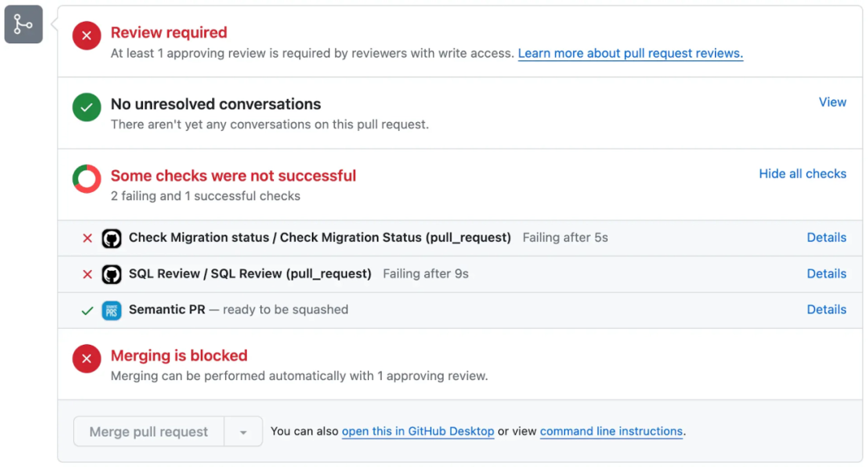
Task: Open Details for Semantic PR check
Action: coord(826,309)
